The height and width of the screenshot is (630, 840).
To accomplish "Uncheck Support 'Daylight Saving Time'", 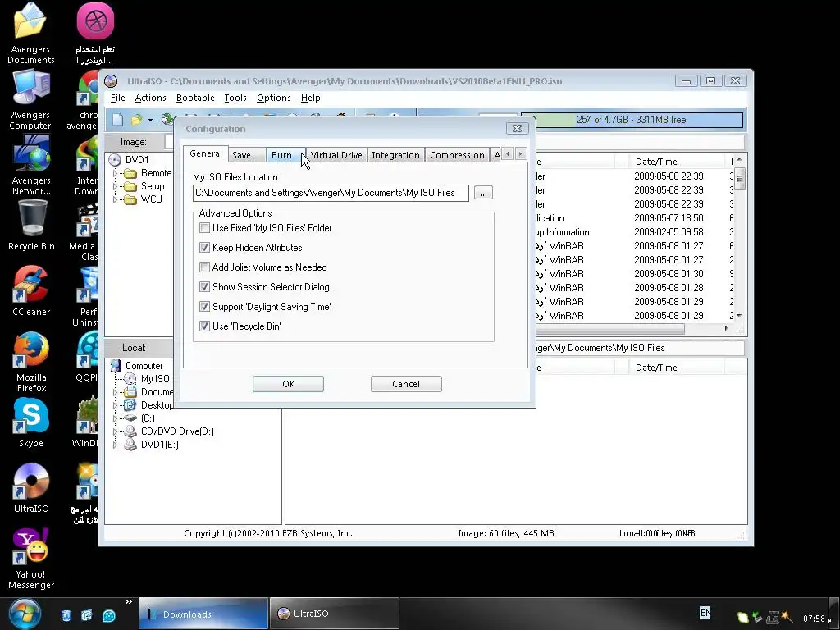I will tap(204, 307).
